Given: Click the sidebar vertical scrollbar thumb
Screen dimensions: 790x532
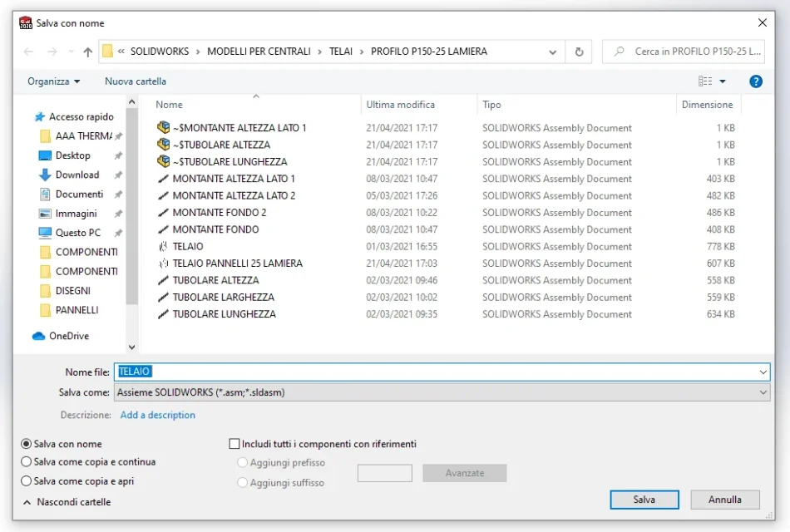Looking at the screenshot, I should [x=131, y=206].
